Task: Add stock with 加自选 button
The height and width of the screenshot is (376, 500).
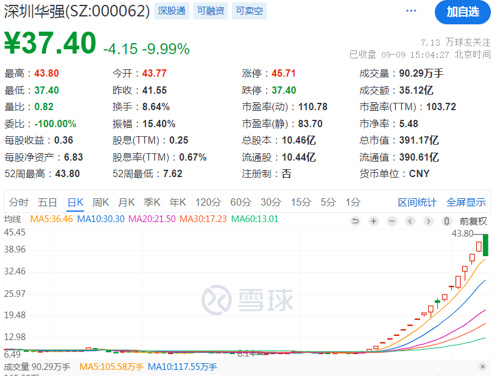Action: (463, 12)
